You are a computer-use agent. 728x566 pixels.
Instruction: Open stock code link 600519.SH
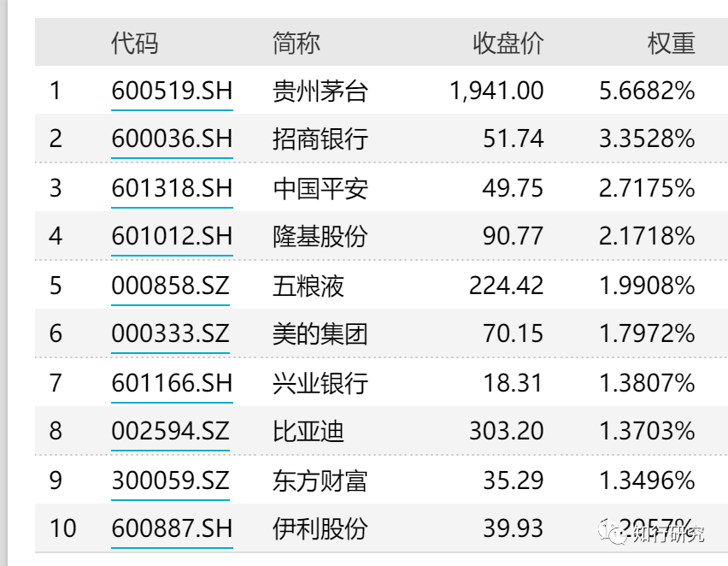171,91
